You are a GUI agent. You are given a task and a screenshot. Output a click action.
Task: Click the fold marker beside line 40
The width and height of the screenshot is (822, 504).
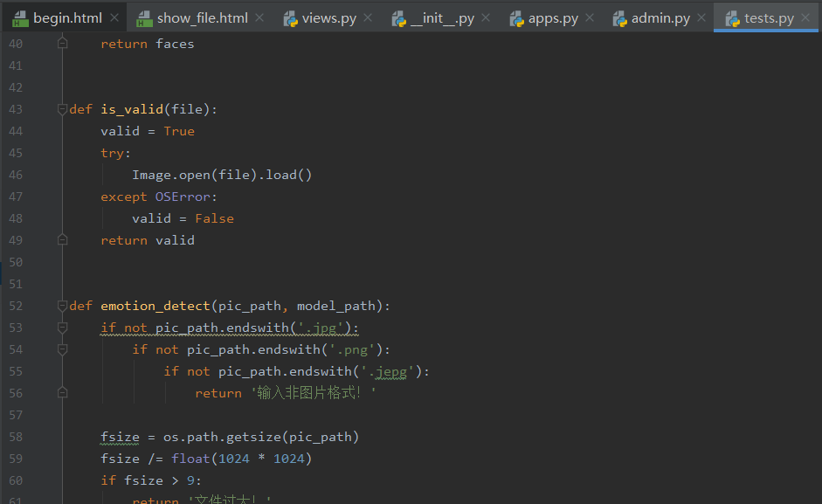tap(61, 43)
